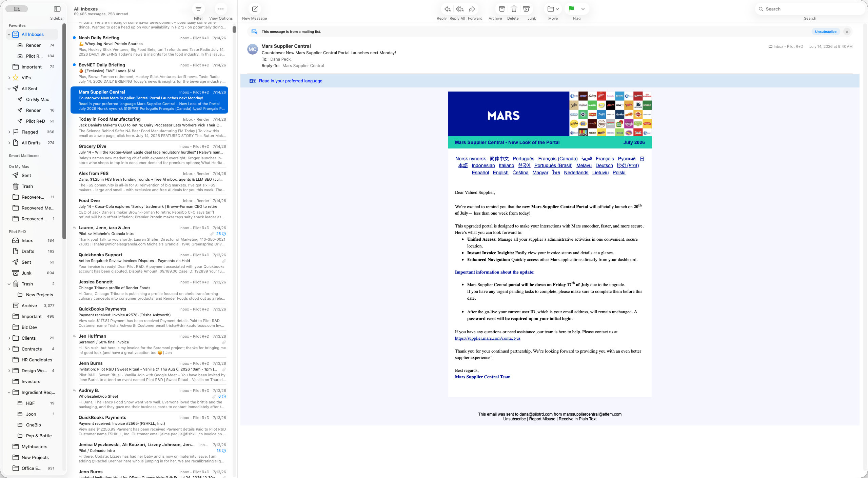Click the Search mail field
The height and width of the screenshot is (478, 868).
(810, 9)
